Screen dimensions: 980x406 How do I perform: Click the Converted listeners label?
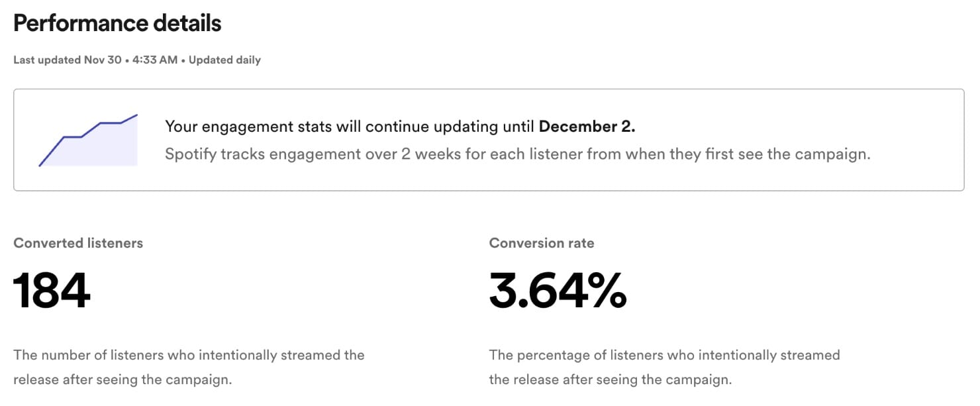pyautogui.click(x=78, y=243)
